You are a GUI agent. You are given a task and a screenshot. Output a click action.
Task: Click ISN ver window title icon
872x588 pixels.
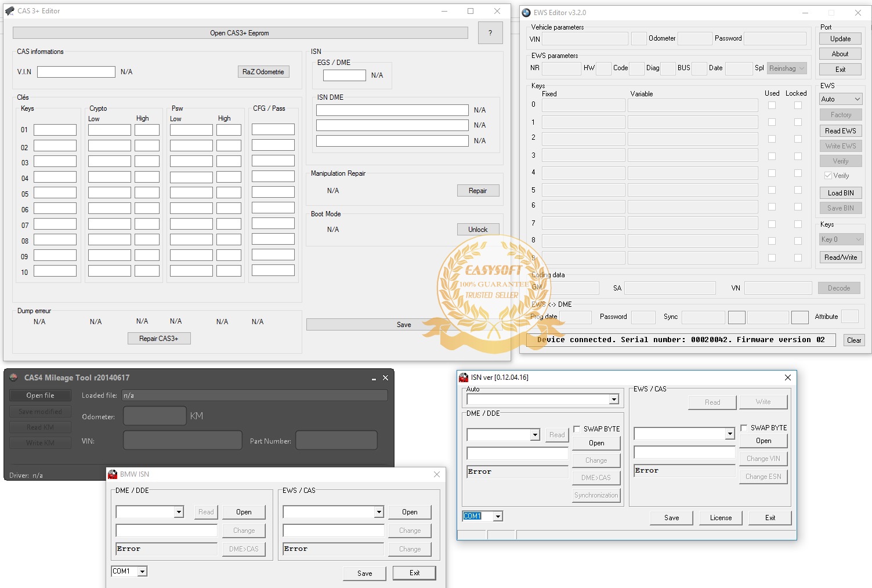pyautogui.click(x=464, y=378)
